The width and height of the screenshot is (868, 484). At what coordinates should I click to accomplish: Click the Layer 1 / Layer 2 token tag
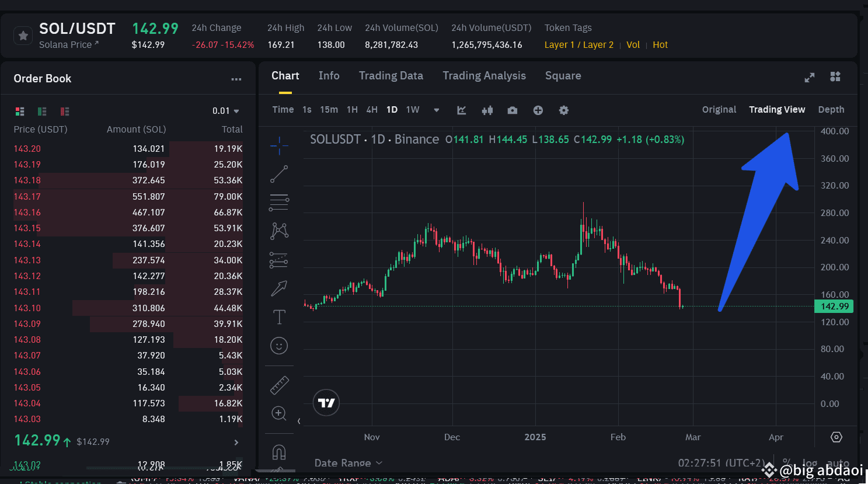(578, 45)
